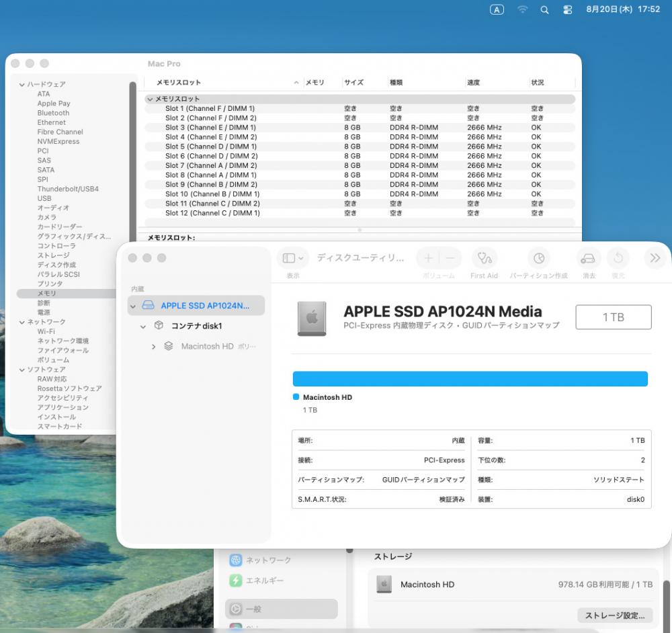Select NVMExpress in hardware list
This screenshot has width=672, height=633.
58,141
